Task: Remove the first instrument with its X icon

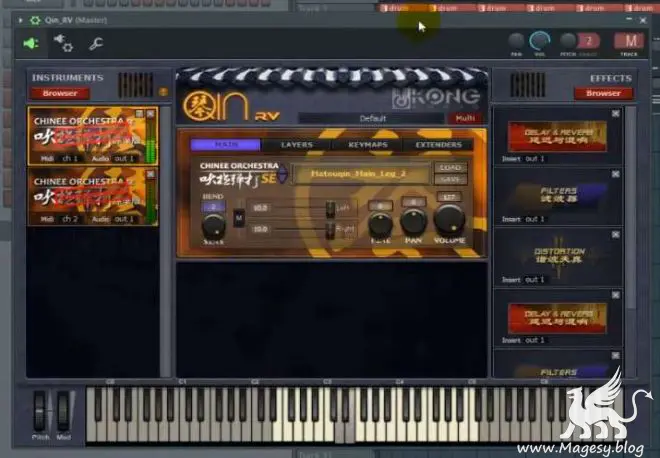Action: (x=150, y=114)
